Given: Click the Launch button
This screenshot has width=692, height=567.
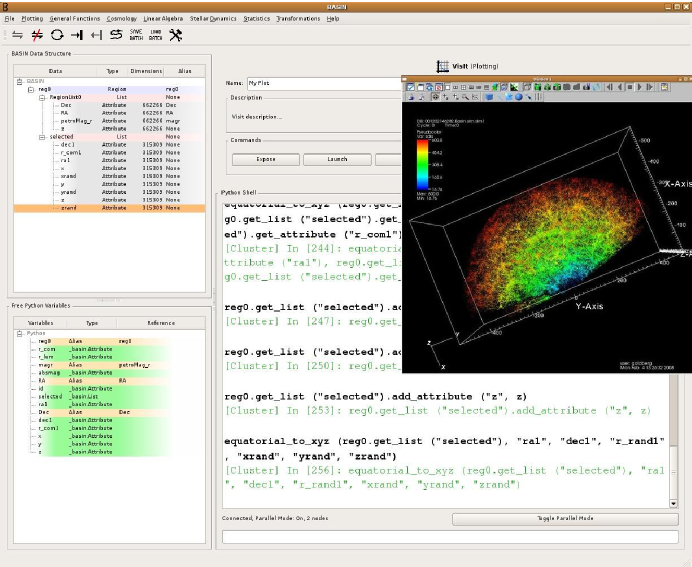Looking at the screenshot, I should (337, 159).
